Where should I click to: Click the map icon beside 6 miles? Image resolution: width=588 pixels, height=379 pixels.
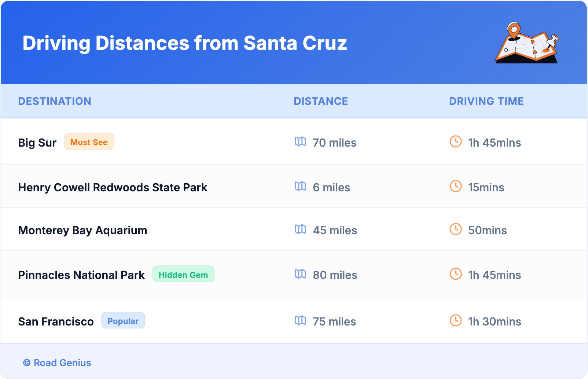point(300,186)
